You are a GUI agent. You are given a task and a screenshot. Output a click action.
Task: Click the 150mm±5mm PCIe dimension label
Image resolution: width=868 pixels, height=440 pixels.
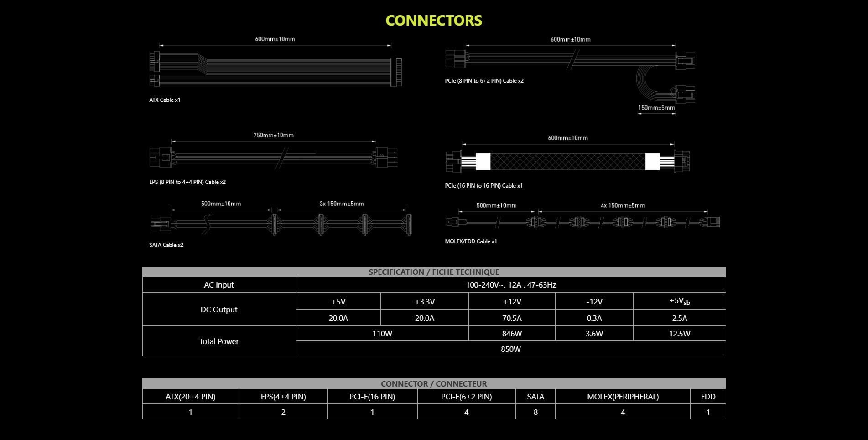tap(656, 108)
